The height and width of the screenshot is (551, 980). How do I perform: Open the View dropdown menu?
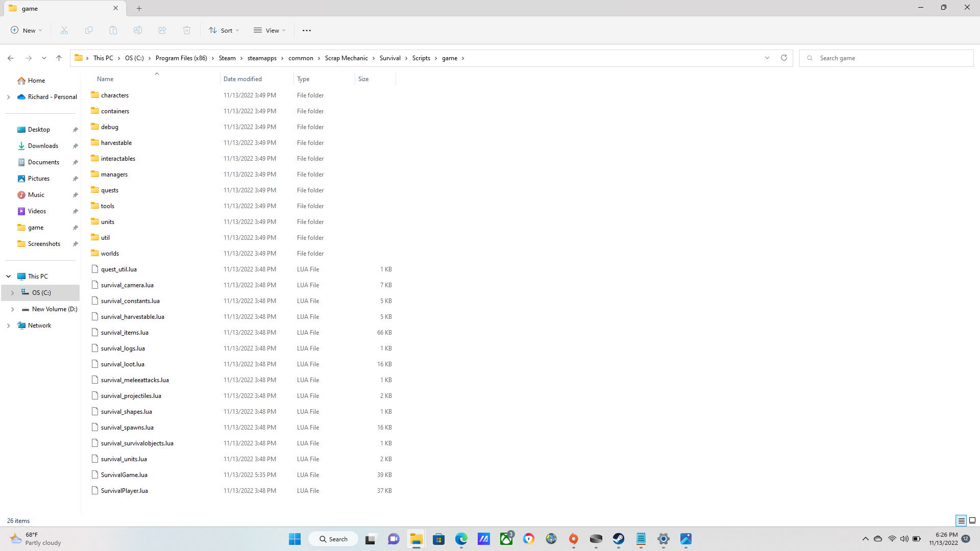[x=269, y=31]
